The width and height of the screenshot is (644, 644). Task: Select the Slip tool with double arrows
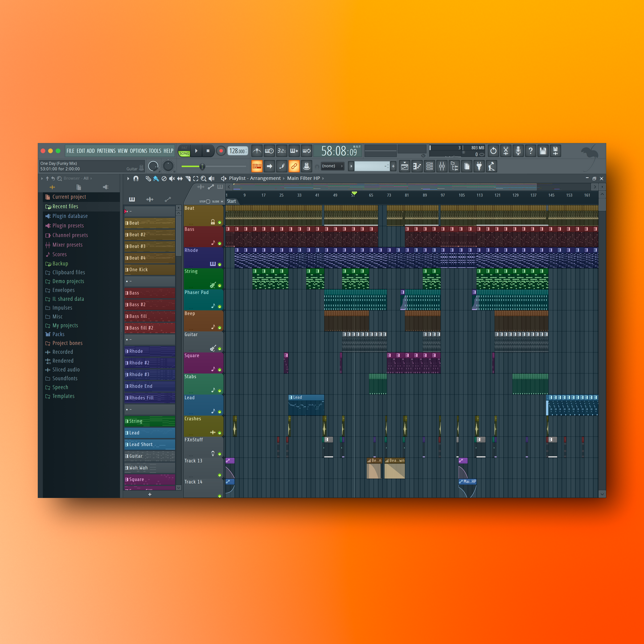tap(180, 179)
